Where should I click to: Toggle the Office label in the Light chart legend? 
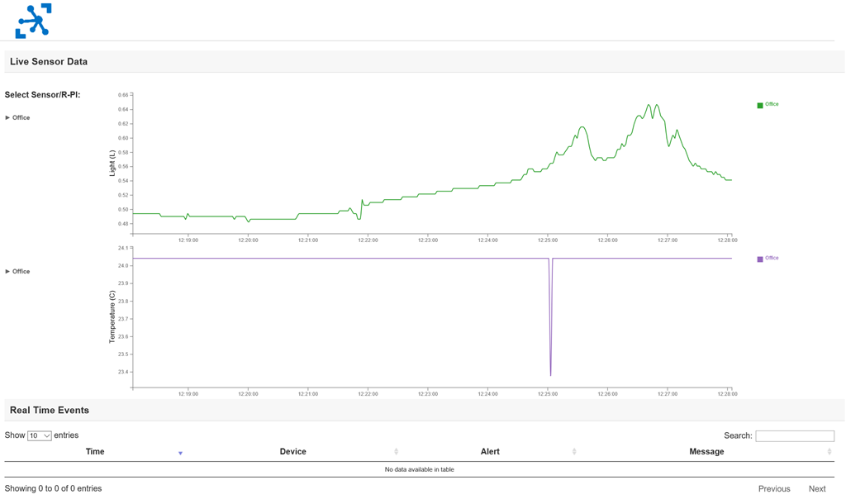(x=772, y=104)
